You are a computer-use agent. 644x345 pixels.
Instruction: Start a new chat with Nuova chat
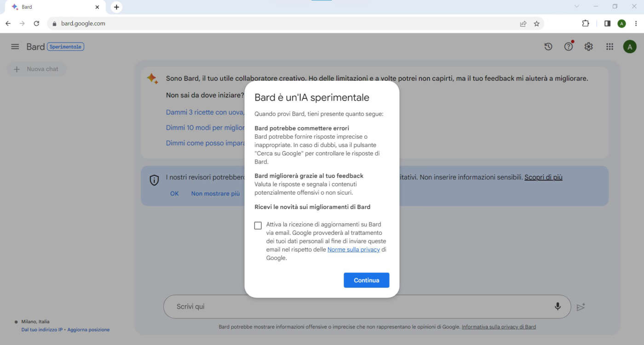point(37,69)
